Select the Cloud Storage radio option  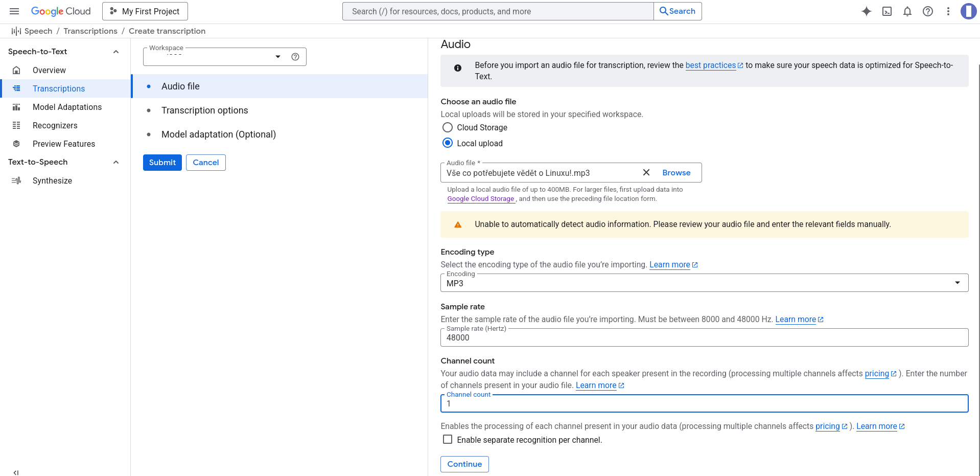click(448, 127)
